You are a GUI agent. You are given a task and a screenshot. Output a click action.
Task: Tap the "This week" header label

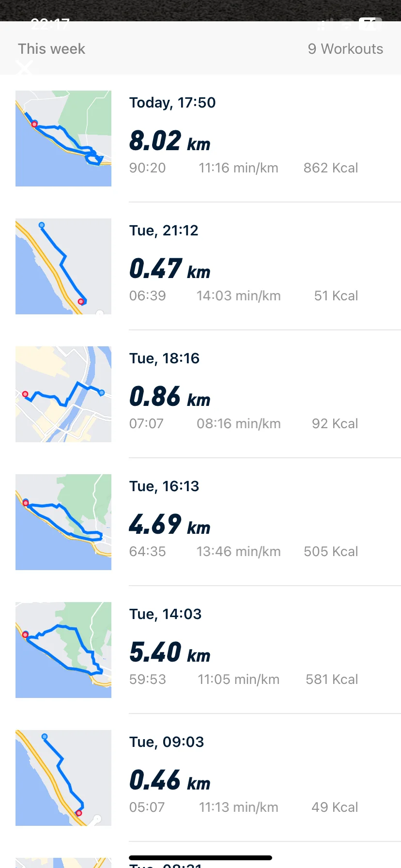(51, 49)
